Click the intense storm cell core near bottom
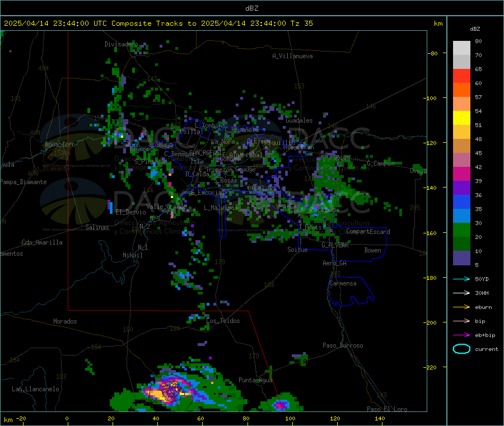The width and height of the screenshot is (504, 426). coord(170,390)
